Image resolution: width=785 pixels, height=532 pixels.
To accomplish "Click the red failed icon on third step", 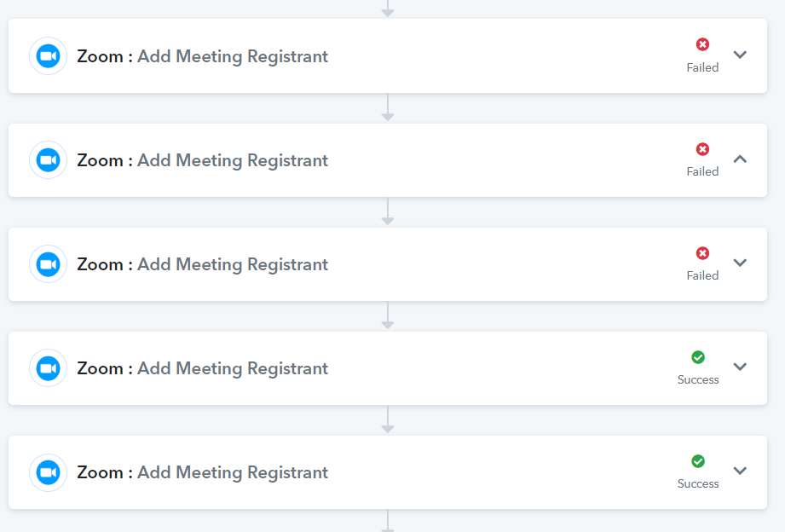I will click(x=702, y=253).
